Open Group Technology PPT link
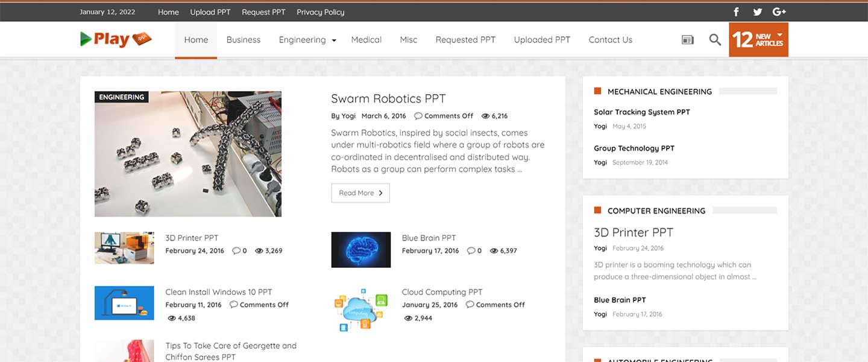The image size is (868, 362). [x=634, y=148]
